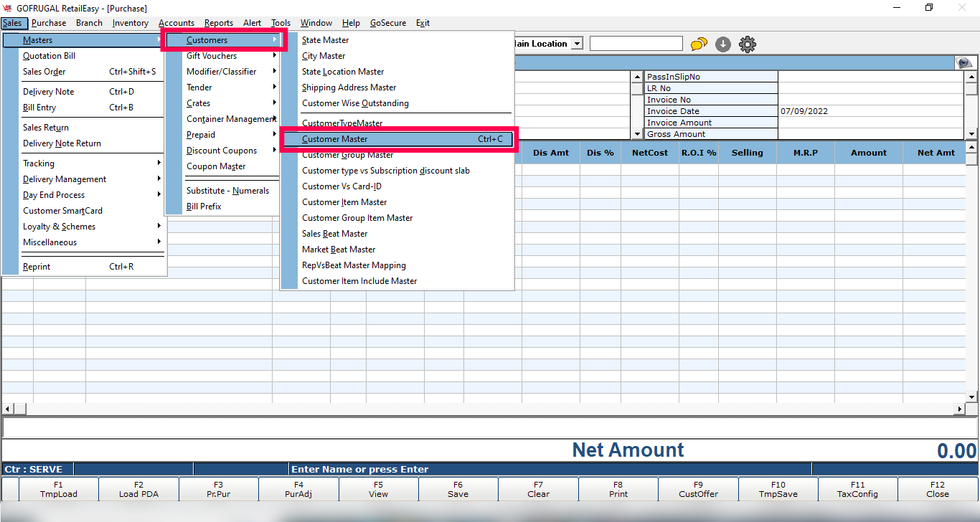Click the F6 Save button

458,489
